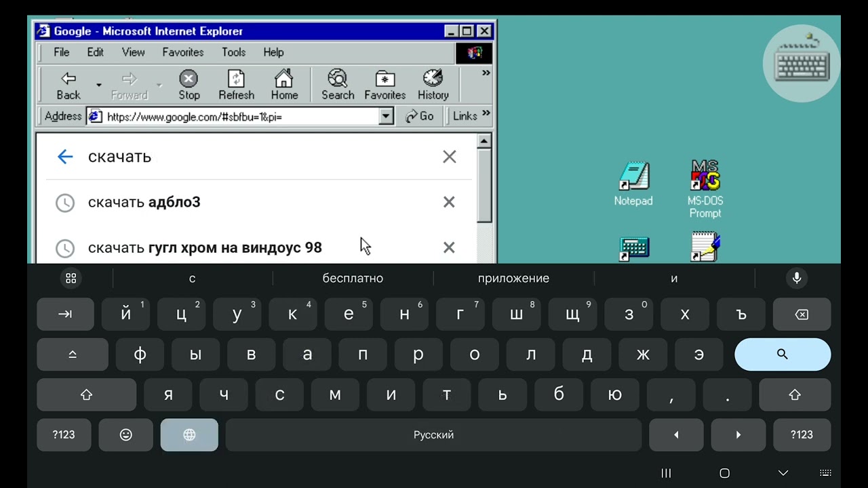Click the address bar URL field
The height and width of the screenshot is (488, 868).
coord(241,117)
